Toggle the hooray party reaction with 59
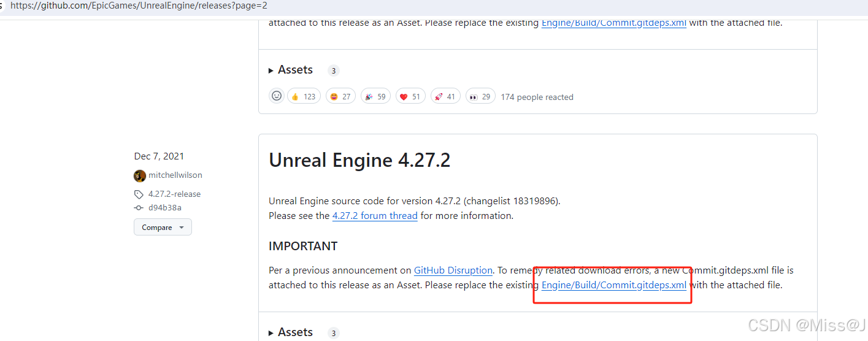The width and height of the screenshot is (868, 341). [376, 96]
